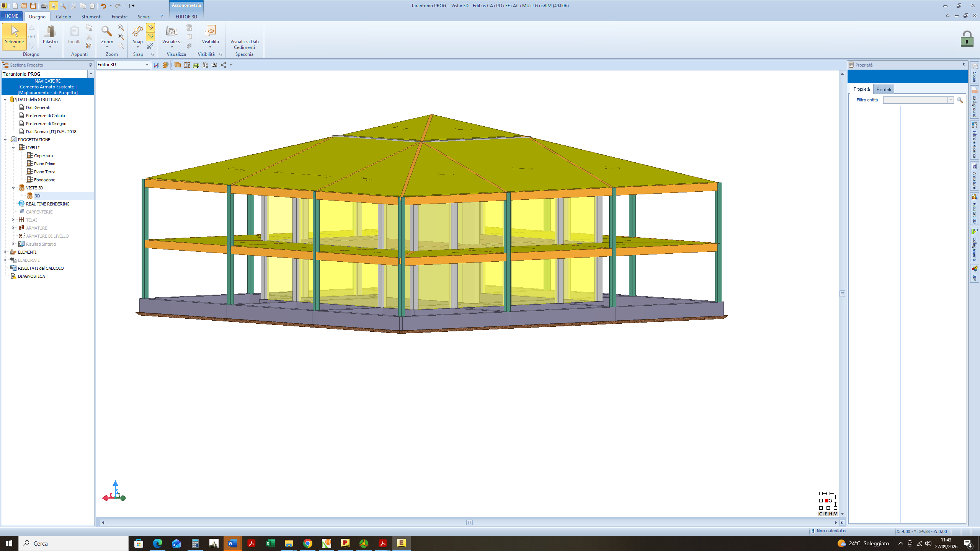Toggle the C button in view corner
The width and height of the screenshot is (980, 551).
[x=820, y=514]
